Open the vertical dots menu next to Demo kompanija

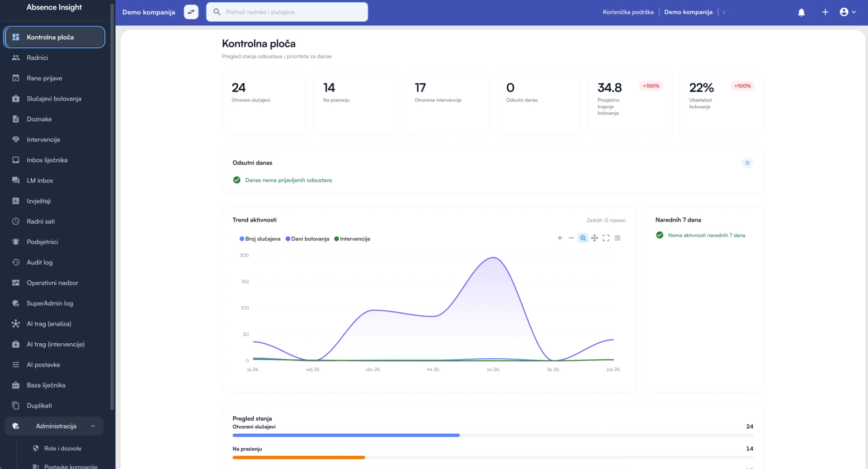pyautogui.click(x=724, y=12)
